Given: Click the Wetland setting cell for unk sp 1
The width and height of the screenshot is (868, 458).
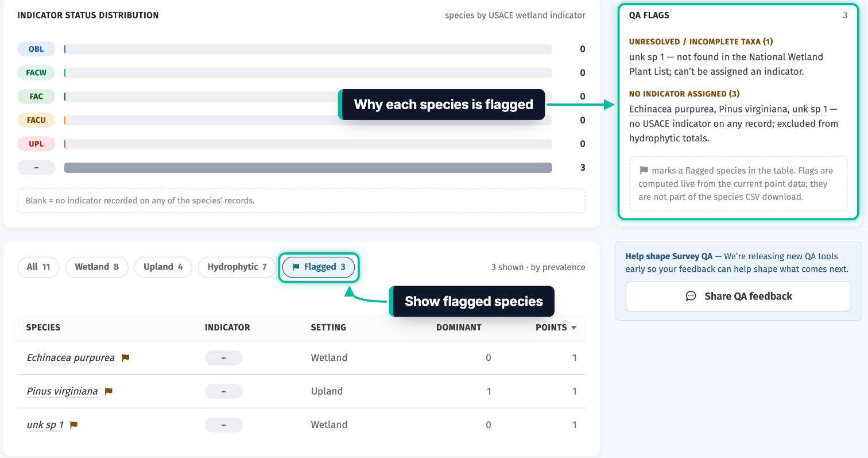Looking at the screenshot, I should 329,425.
